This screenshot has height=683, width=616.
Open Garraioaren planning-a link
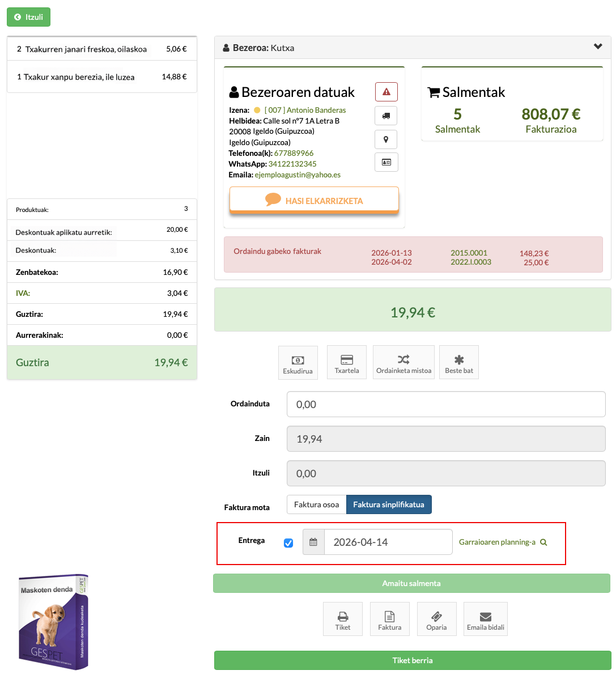click(496, 542)
